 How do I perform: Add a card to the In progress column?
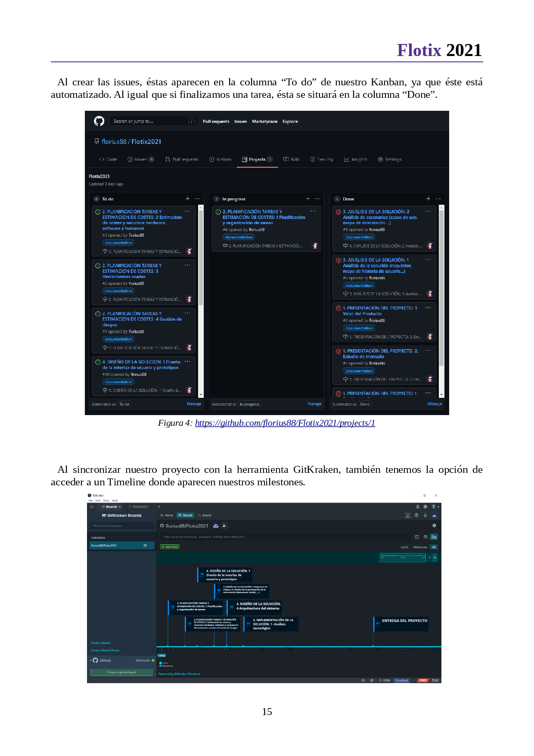click(308, 199)
